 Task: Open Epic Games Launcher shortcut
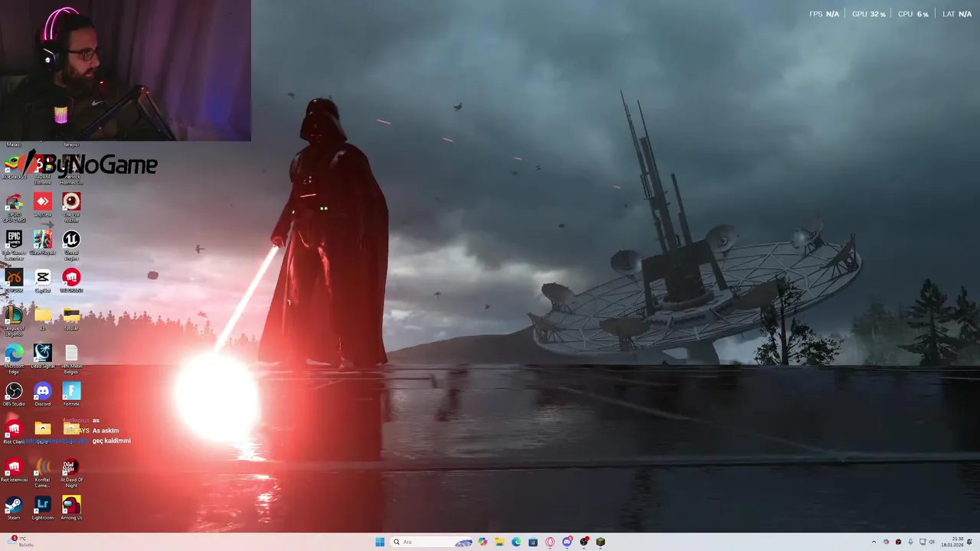pyautogui.click(x=14, y=245)
